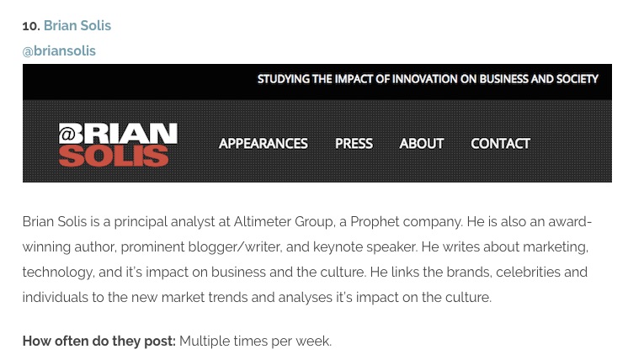
Task: Visit the @briansolis Twitter handle link
Action: click(x=59, y=51)
